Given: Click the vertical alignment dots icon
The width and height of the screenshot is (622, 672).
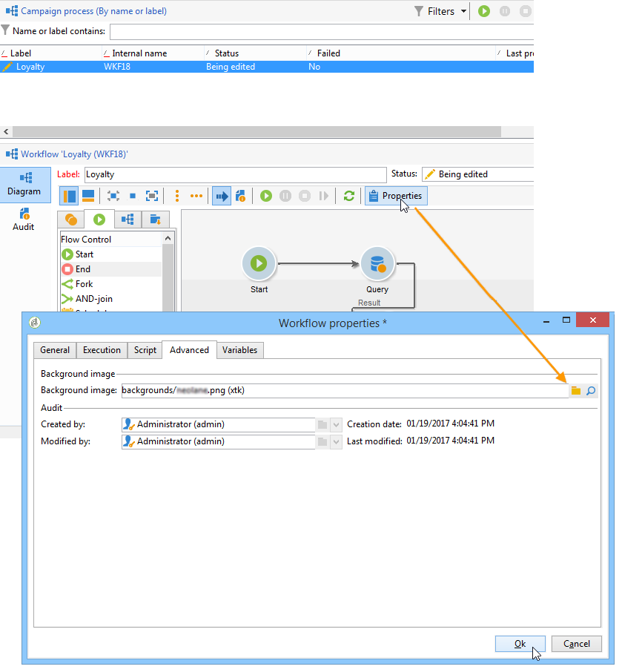Looking at the screenshot, I should point(177,197).
